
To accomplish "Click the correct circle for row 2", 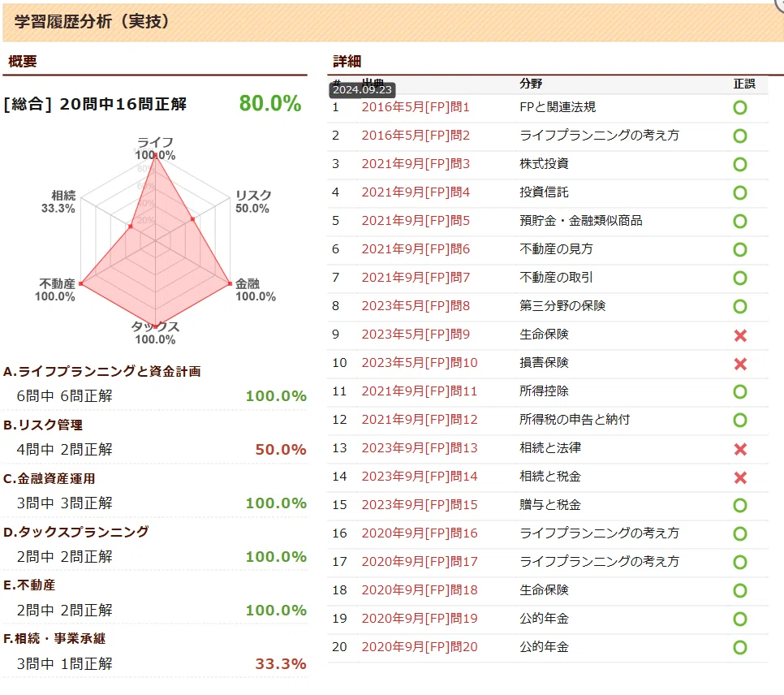I will pos(740,136).
